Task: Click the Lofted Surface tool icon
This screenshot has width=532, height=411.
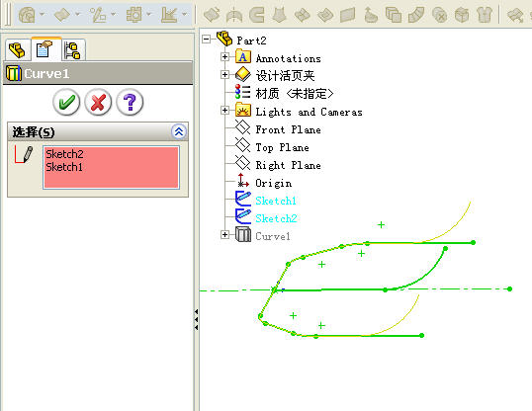Action: tap(280, 15)
